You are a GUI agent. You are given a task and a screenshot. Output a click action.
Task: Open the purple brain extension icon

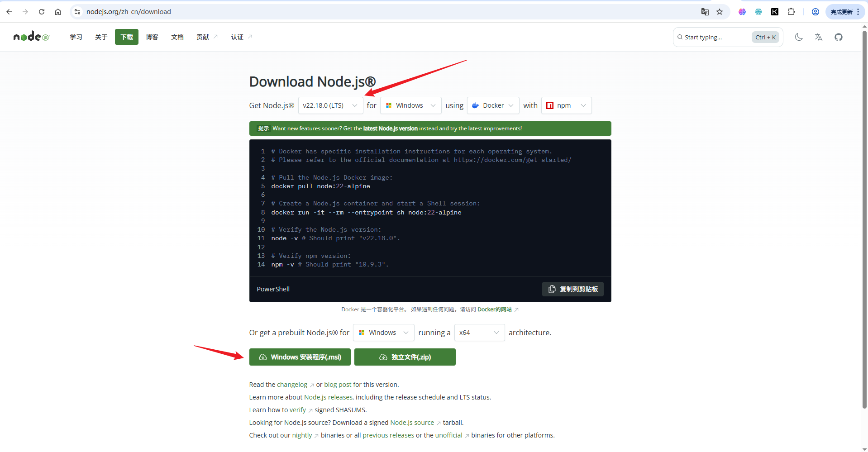(742, 12)
